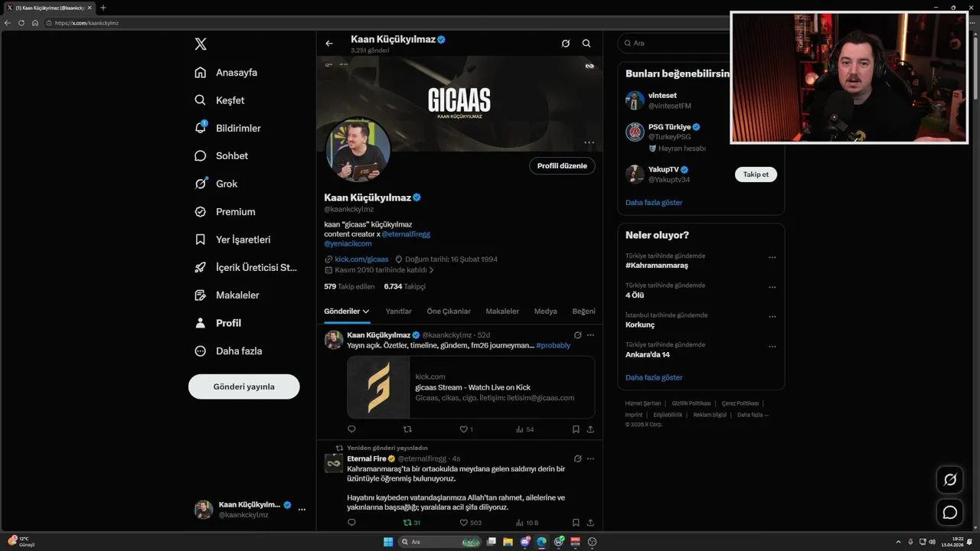Image resolution: width=980 pixels, height=551 pixels.
Task: Open Sohbet messages
Action: 221,155
